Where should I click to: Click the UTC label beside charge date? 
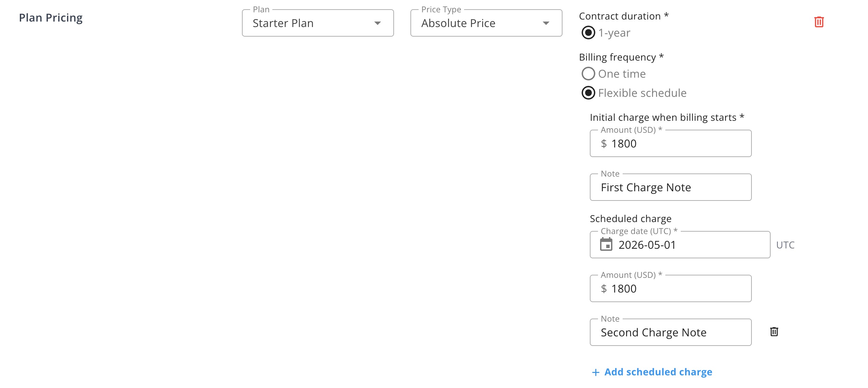(x=785, y=245)
